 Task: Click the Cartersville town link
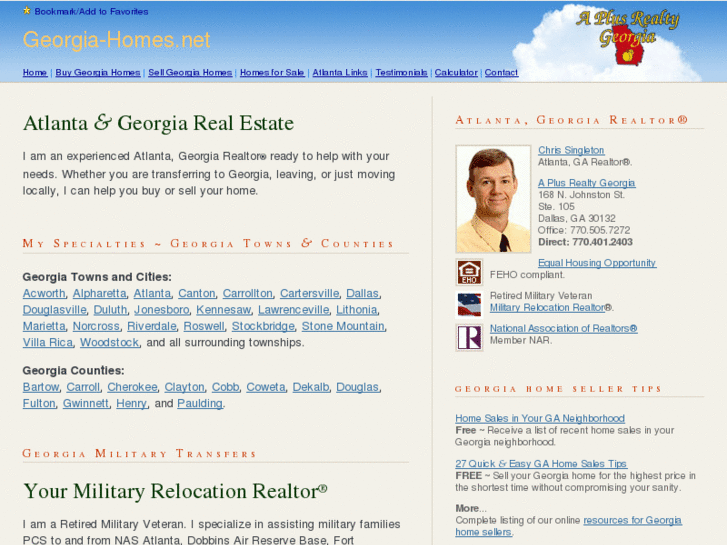(x=309, y=294)
